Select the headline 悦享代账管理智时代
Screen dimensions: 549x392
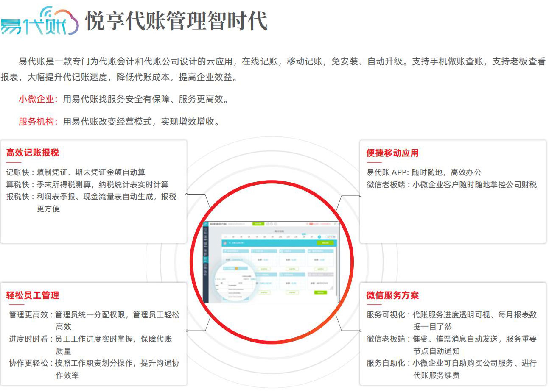coord(176,21)
